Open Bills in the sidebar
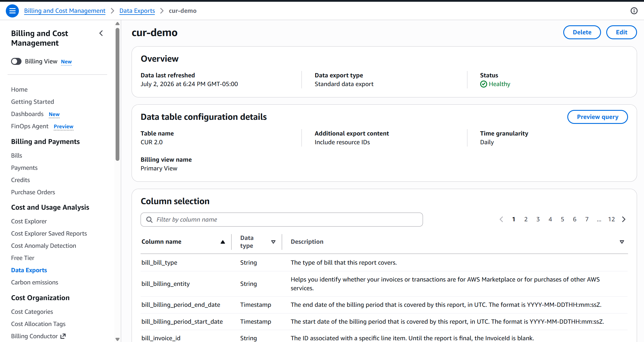Image resolution: width=644 pixels, height=342 pixels. point(17,156)
